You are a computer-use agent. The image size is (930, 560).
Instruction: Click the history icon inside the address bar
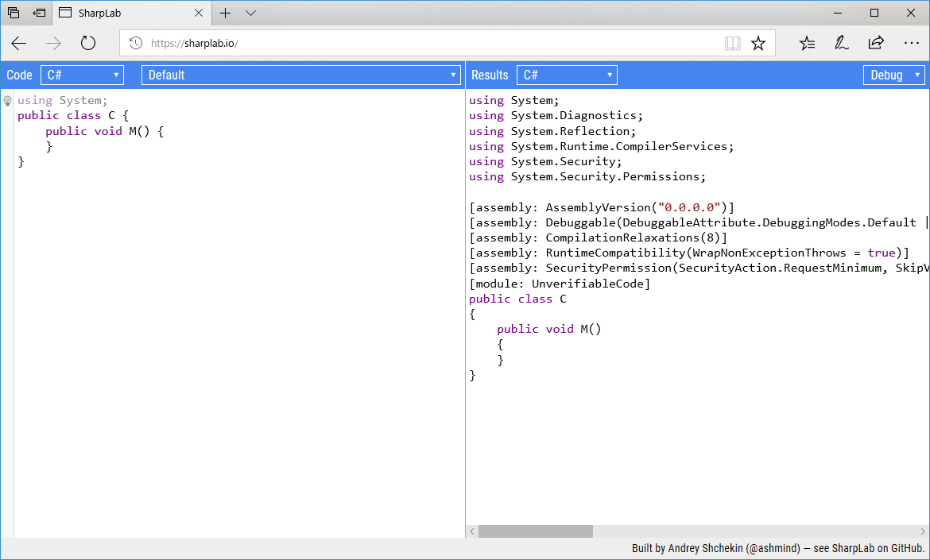135,43
